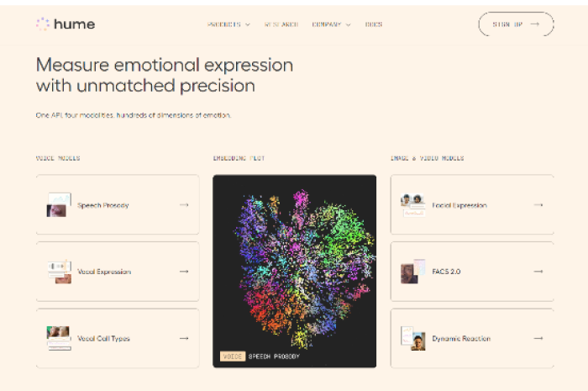Open the Research nav link
Viewport: 588px width, 391px height.
[281, 24]
